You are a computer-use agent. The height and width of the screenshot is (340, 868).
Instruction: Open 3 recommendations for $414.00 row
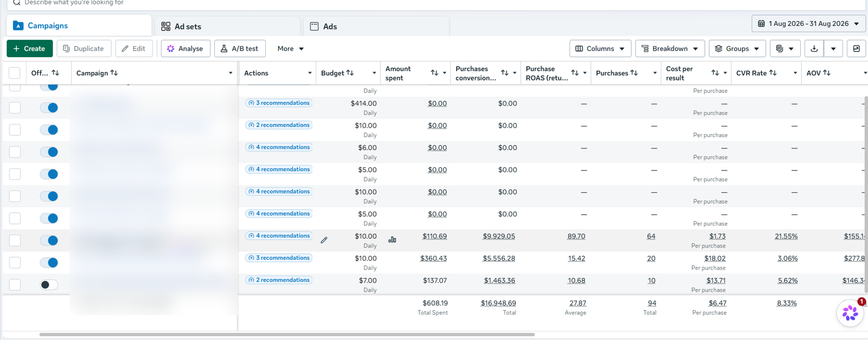[279, 103]
